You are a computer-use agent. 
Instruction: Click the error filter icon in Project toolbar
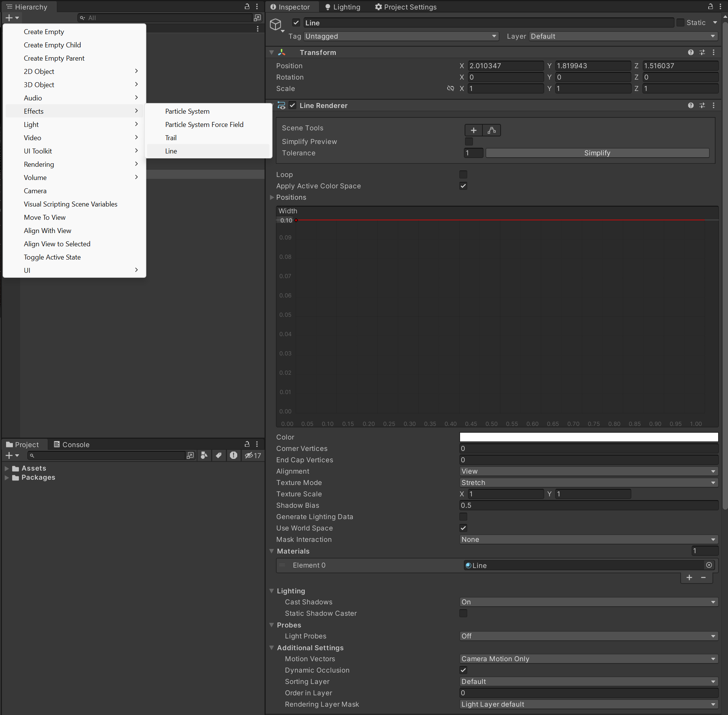tap(233, 455)
